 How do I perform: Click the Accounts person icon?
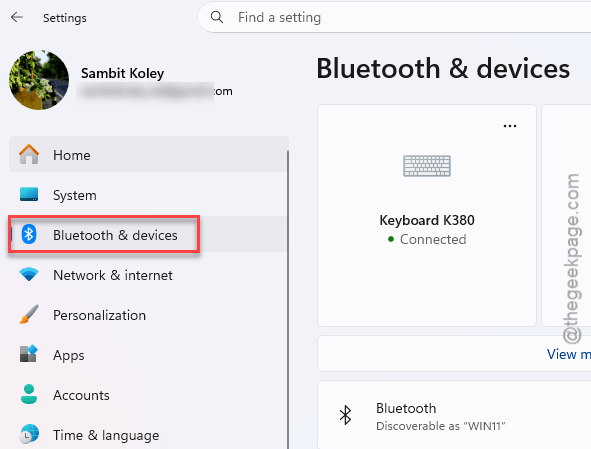point(29,394)
